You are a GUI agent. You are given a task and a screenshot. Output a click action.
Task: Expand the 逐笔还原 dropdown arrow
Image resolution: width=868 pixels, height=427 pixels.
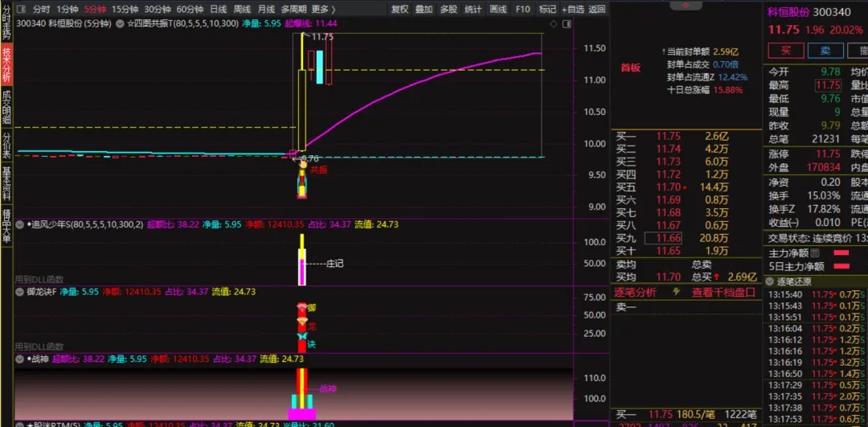pos(771,281)
